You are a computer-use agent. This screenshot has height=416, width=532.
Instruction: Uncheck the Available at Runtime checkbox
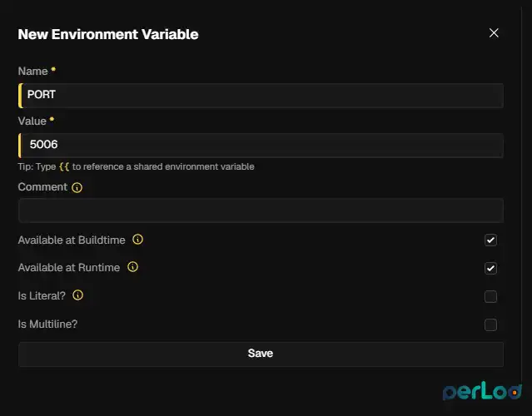click(490, 268)
